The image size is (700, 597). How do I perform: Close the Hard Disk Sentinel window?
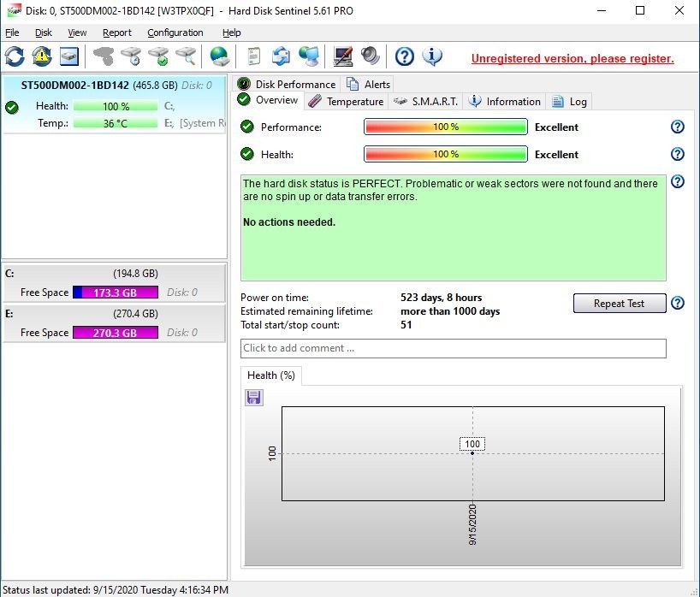pyautogui.click(x=679, y=11)
